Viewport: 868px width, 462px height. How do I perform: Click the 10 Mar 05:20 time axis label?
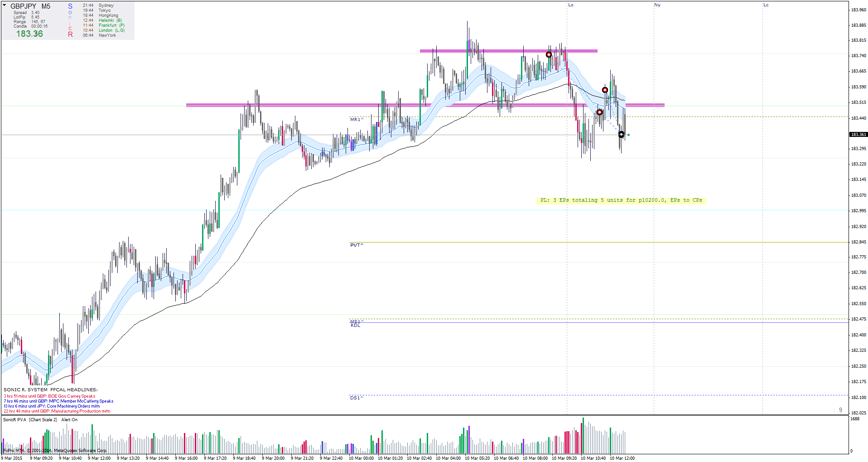[477, 458]
